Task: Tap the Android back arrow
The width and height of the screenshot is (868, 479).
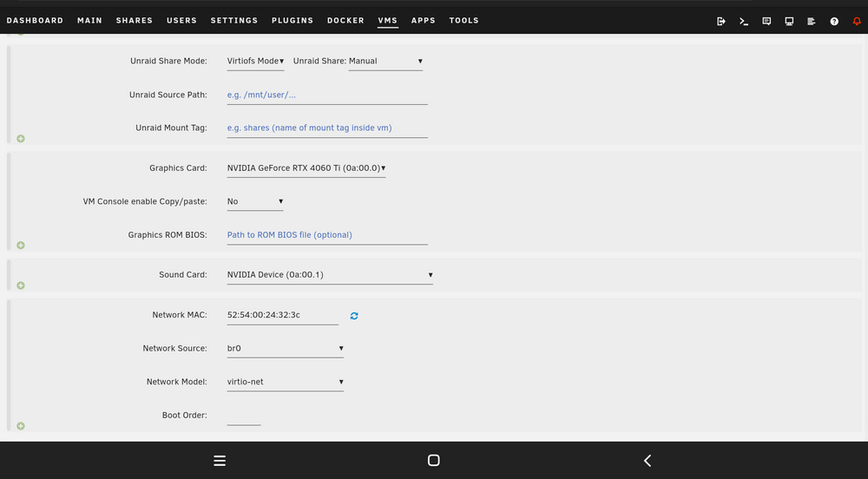Action: click(x=648, y=460)
